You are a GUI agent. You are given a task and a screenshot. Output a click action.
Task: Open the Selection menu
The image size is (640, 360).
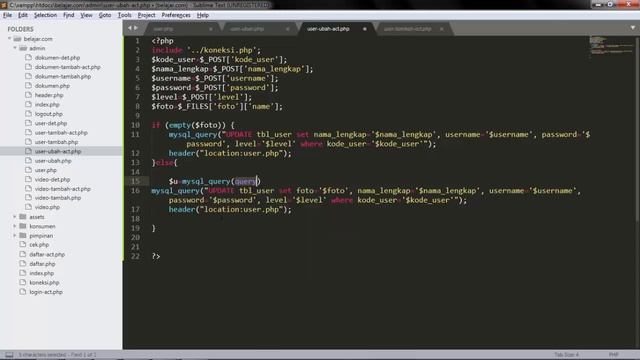point(45,15)
